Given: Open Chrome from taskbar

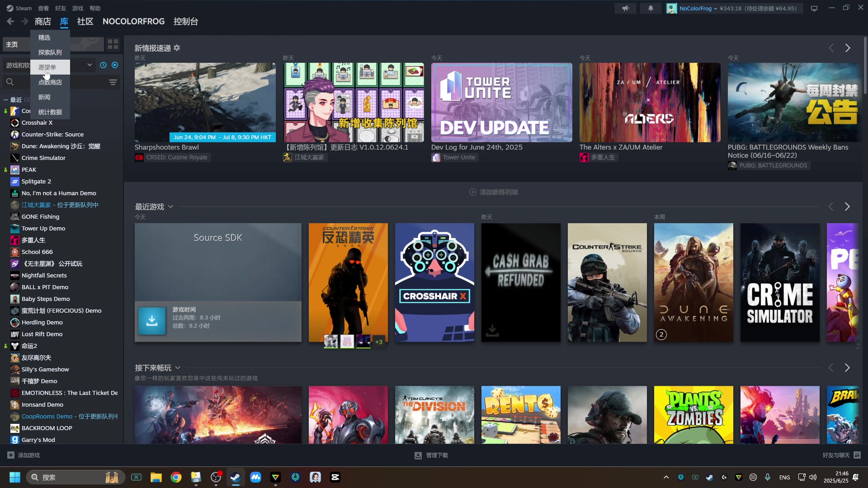Looking at the screenshot, I should coord(176,477).
